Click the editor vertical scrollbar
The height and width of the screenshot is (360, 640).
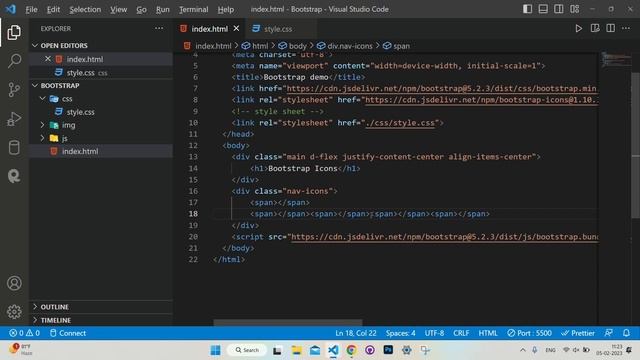[636, 145]
